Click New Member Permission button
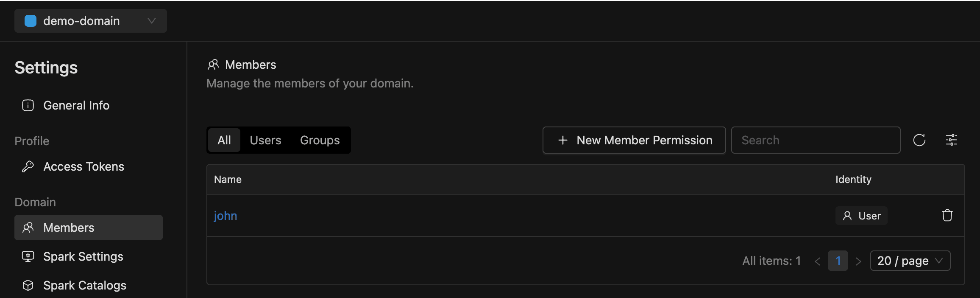 634,140
